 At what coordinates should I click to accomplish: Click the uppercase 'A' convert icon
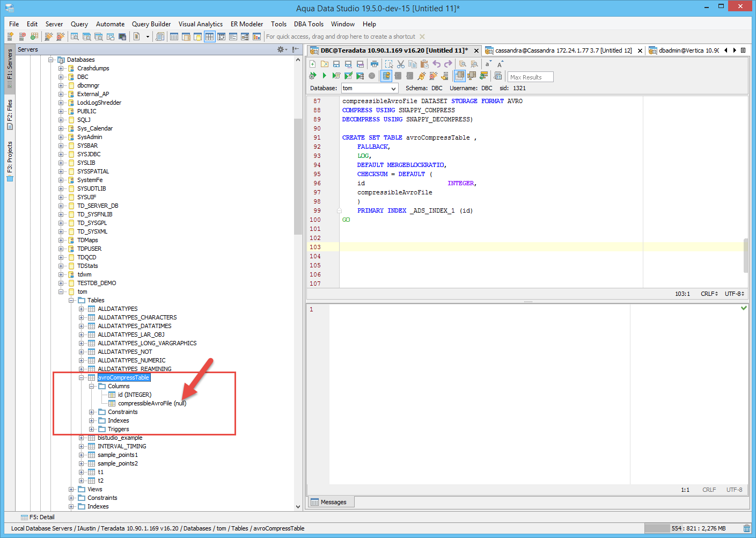point(500,64)
